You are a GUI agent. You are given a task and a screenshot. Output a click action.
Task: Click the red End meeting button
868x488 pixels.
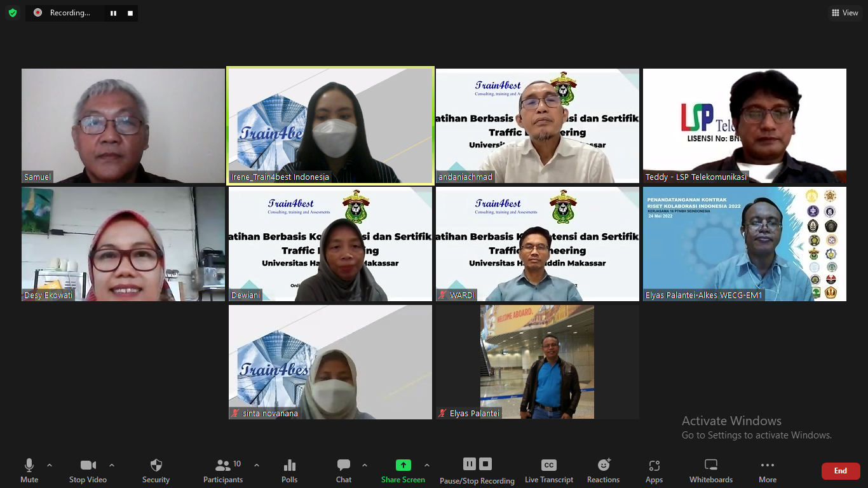pos(840,471)
